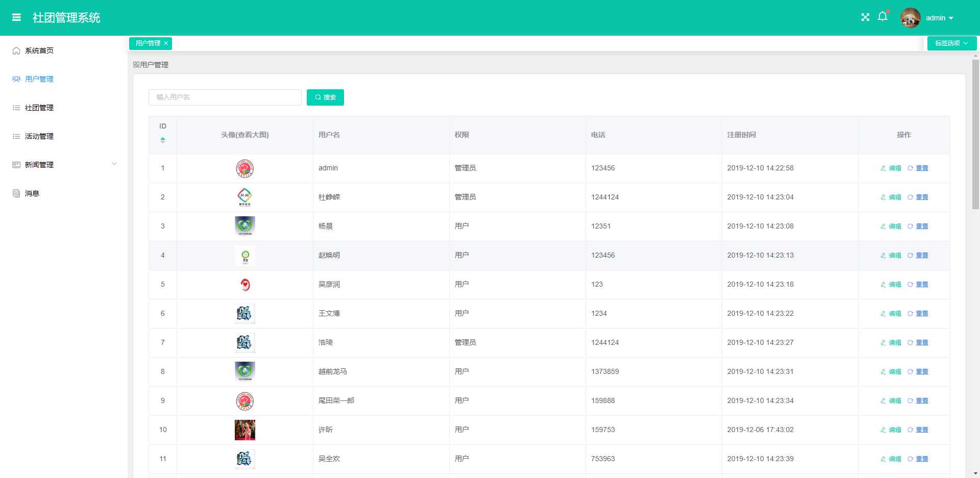
Task: Edit the admin user row
Action: tap(891, 168)
